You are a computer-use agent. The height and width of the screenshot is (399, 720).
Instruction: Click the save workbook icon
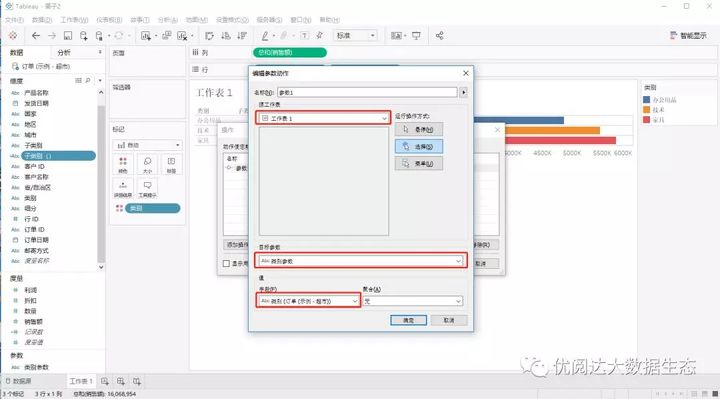pyautogui.click(x=68, y=35)
